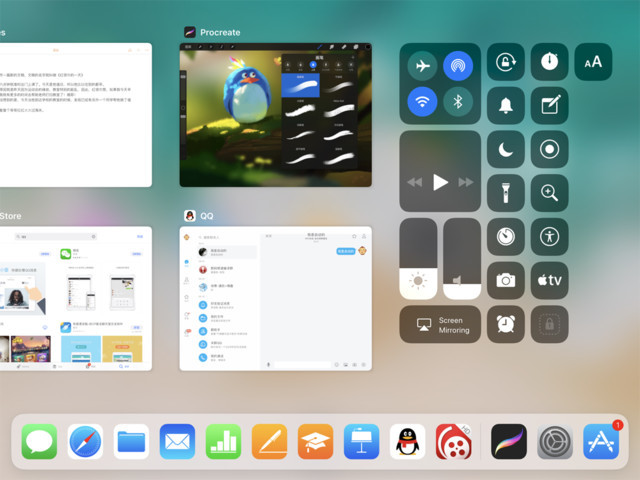Image resolution: width=640 pixels, height=480 pixels.
Task: Select the highlighted blue brush in Procreate
Action: pos(300,85)
